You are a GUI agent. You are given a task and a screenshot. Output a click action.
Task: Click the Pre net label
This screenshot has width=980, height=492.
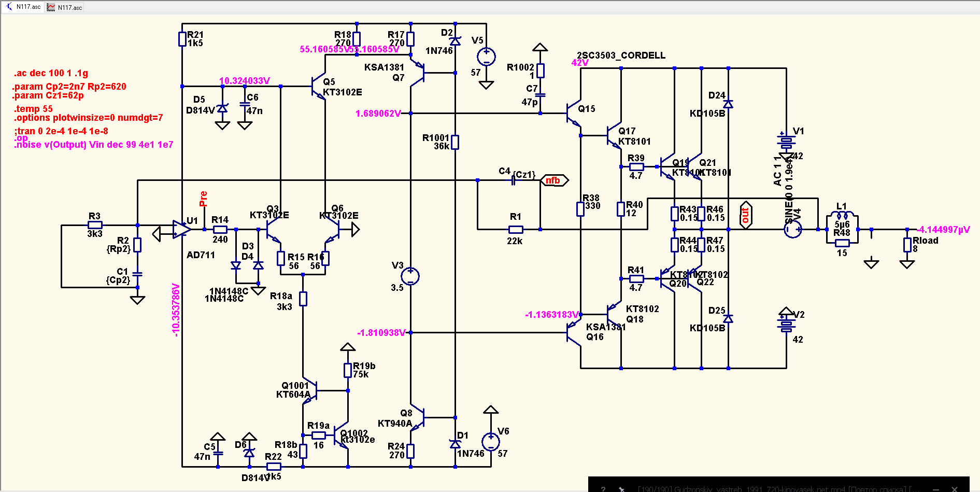pos(203,199)
